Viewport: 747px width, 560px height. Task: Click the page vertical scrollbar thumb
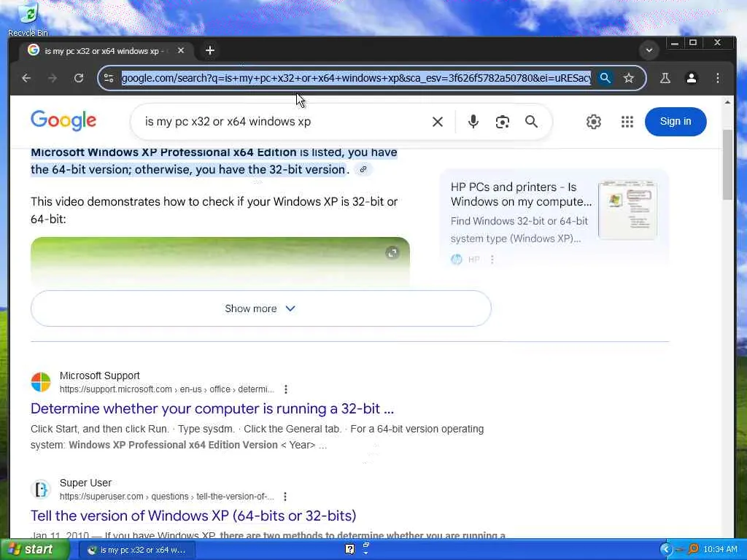tap(727, 165)
